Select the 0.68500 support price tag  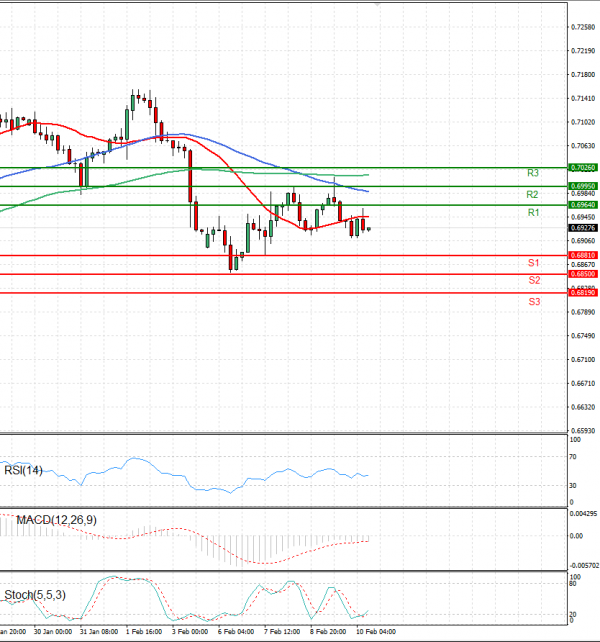click(x=583, y=274)
